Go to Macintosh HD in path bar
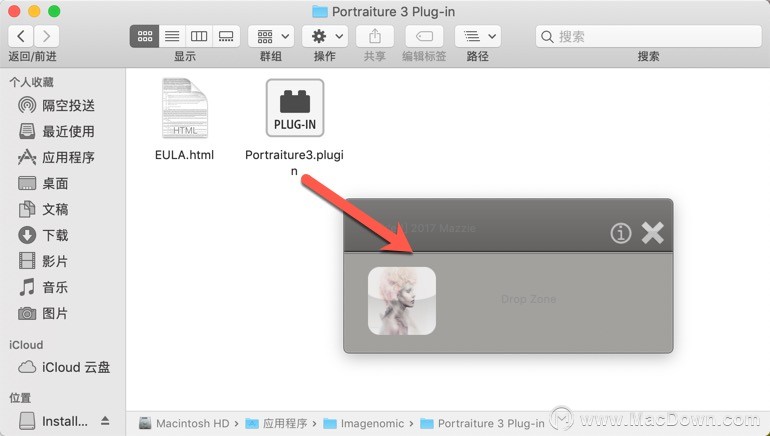 [184, 423]
